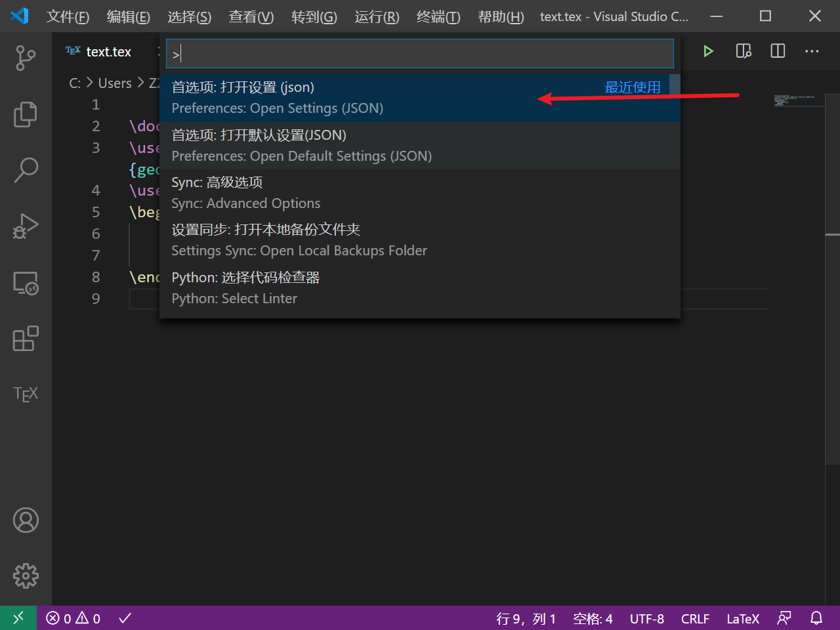Select Python: 选择代码检查器 command
The height and width of the screenshot is (630, 840).
pos(420,287)
